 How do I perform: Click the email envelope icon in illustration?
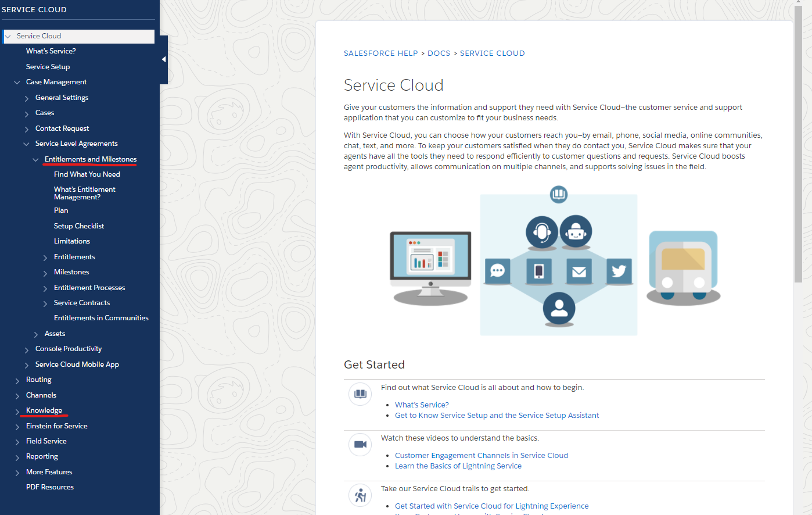coord(579,271)
